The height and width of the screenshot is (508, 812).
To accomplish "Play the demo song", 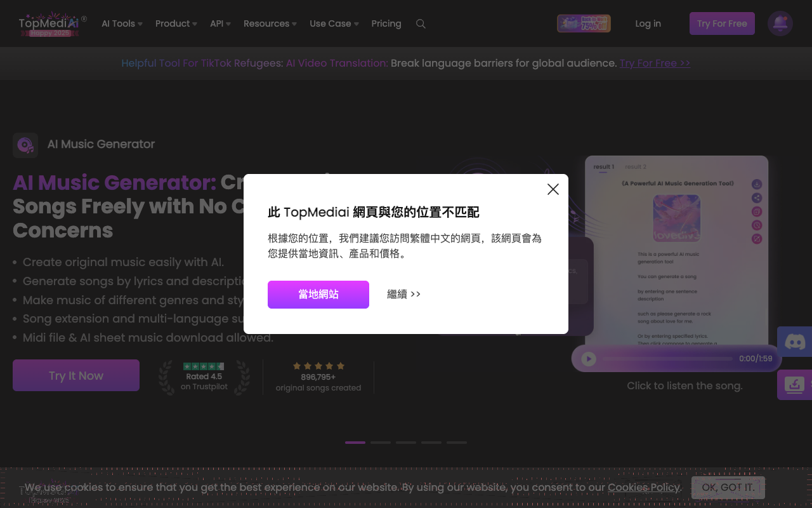I will 589,359.
